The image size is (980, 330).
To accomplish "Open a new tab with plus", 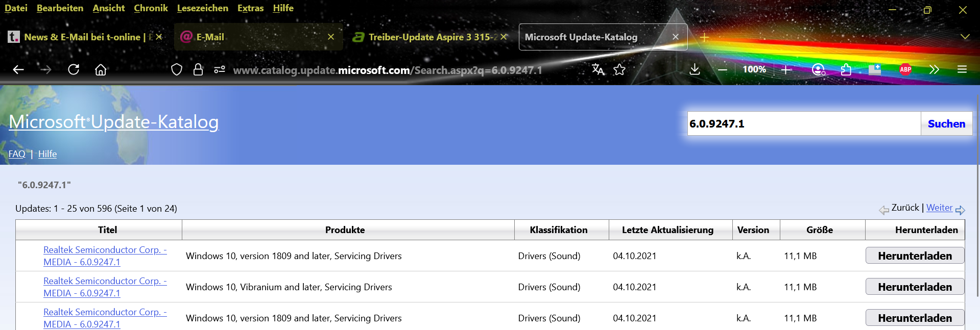I will point(704,37).
